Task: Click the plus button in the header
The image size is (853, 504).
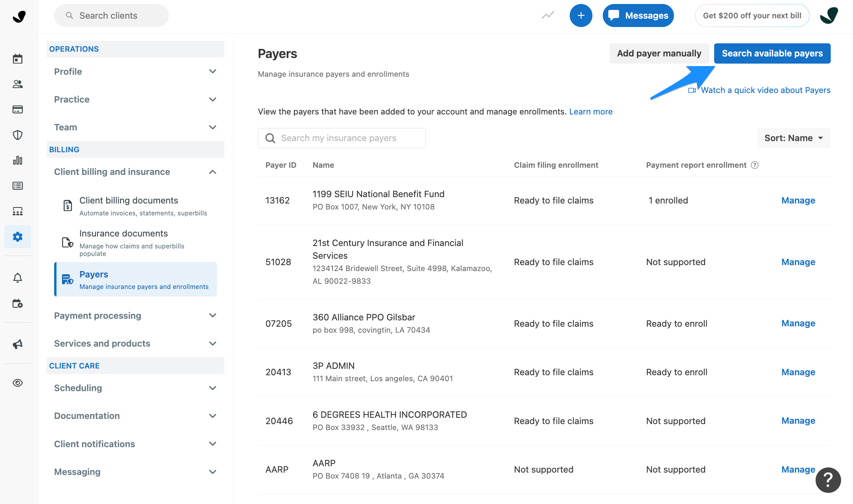Action: click(581, 16)
